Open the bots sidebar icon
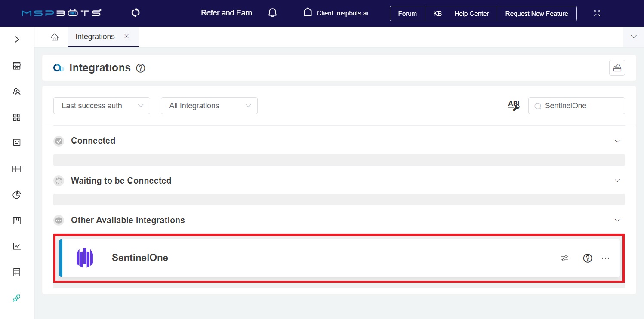 [17, 143]
